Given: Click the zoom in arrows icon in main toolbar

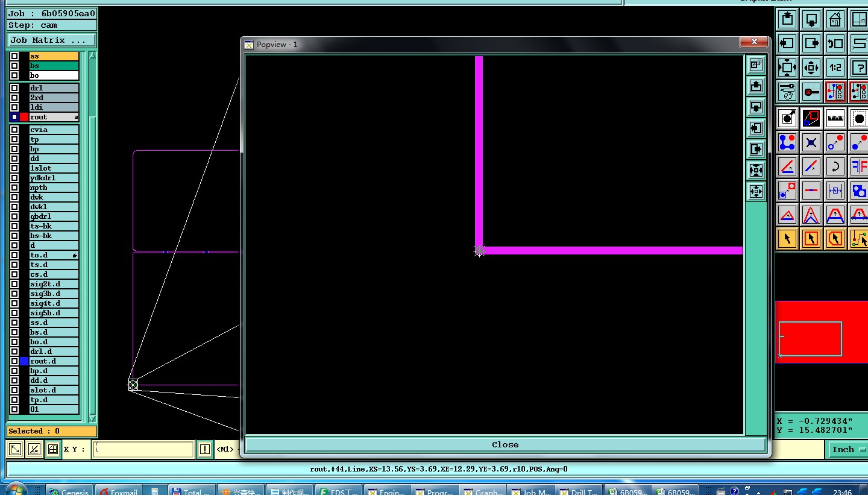Looking at the screenshot, I should (788, 68).
